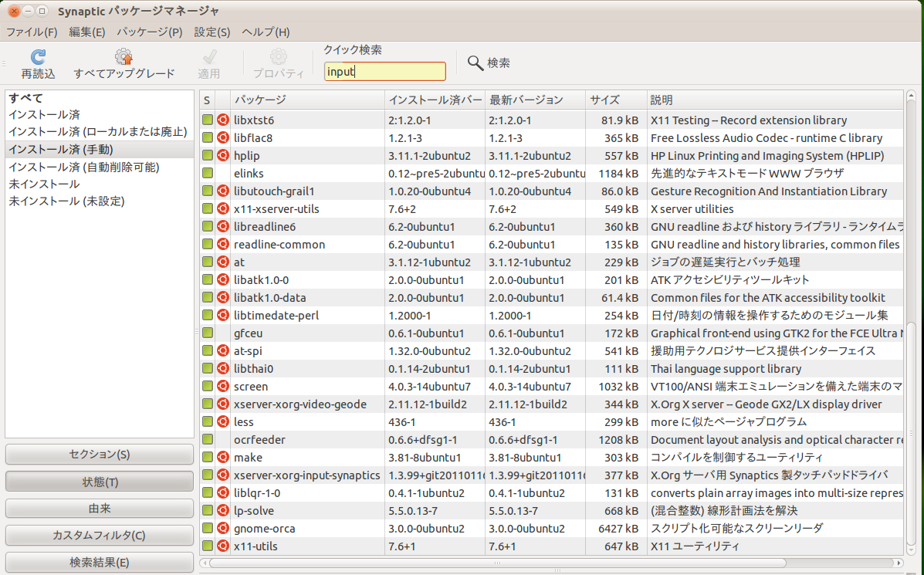
Task: Open the ファイル(F) menu
Action: (x=32, y=32)
